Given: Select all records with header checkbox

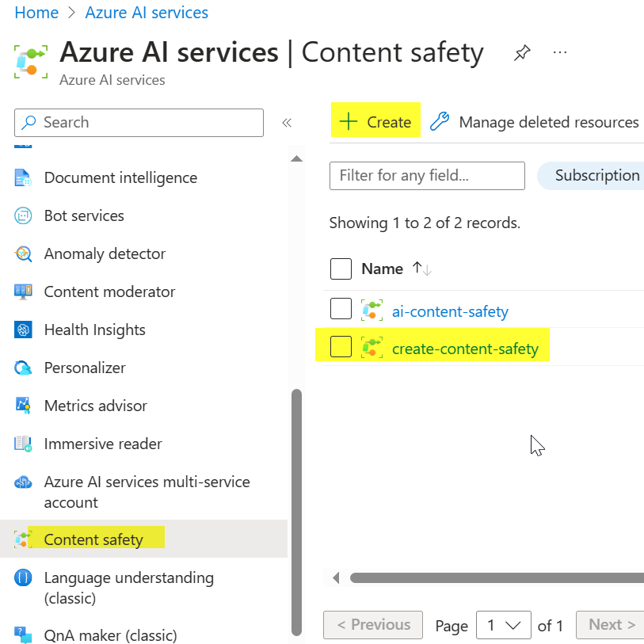Looking at the screenshot, I should (341, 269).
